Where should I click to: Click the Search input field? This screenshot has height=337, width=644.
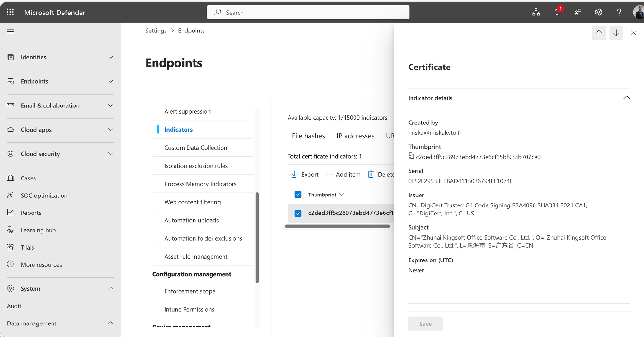[x=308, y=12]
